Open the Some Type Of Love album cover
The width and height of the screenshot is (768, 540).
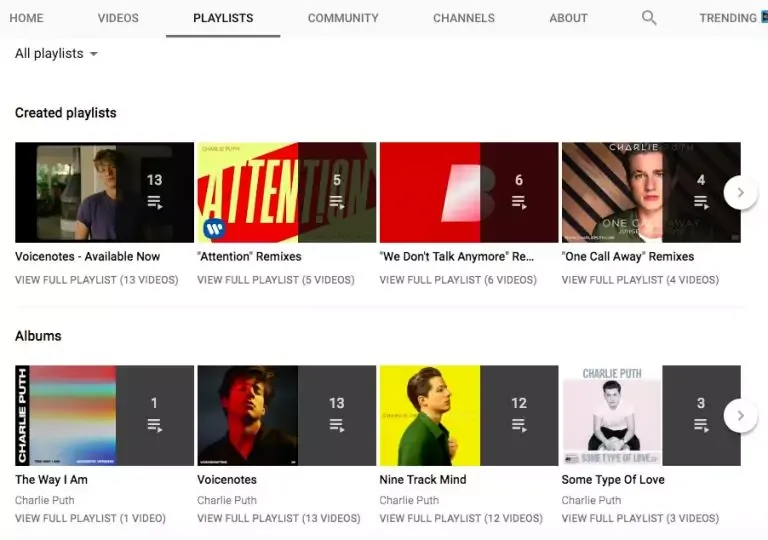pyautogui.click(x=612, y=416)
